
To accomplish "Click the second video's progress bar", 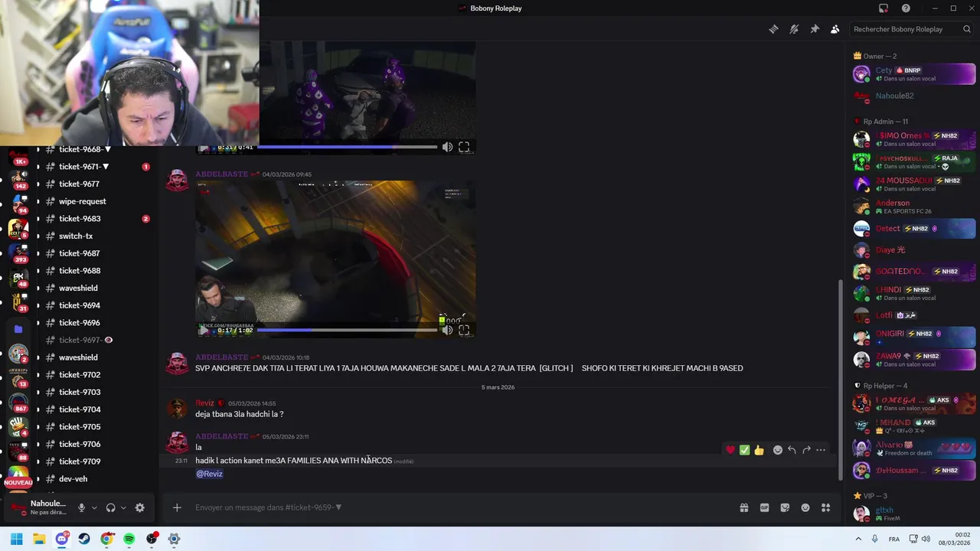I will click(346, 331).
